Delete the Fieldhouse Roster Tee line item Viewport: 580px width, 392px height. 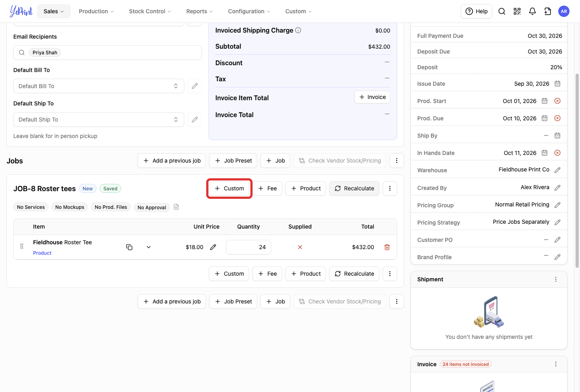pyautogui.click(x=387, y=247)
